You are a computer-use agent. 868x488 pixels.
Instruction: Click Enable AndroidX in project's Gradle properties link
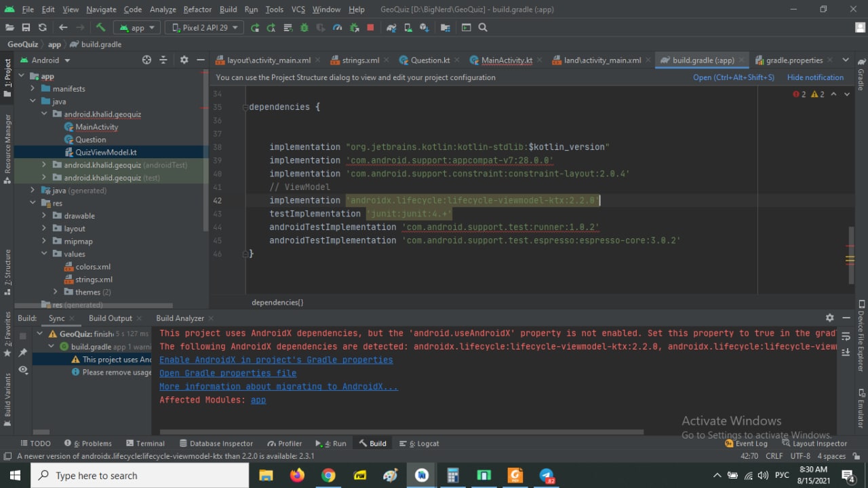pos(276,360)
